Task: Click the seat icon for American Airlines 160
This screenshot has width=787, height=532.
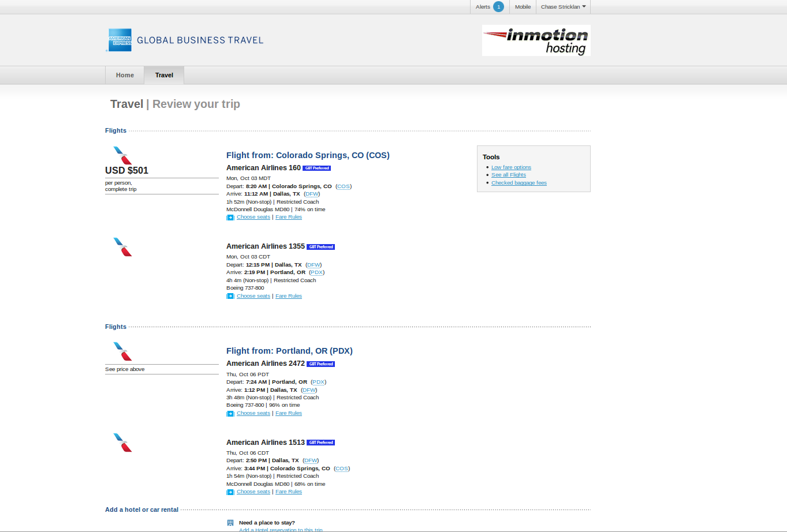Action: (230, 218)
